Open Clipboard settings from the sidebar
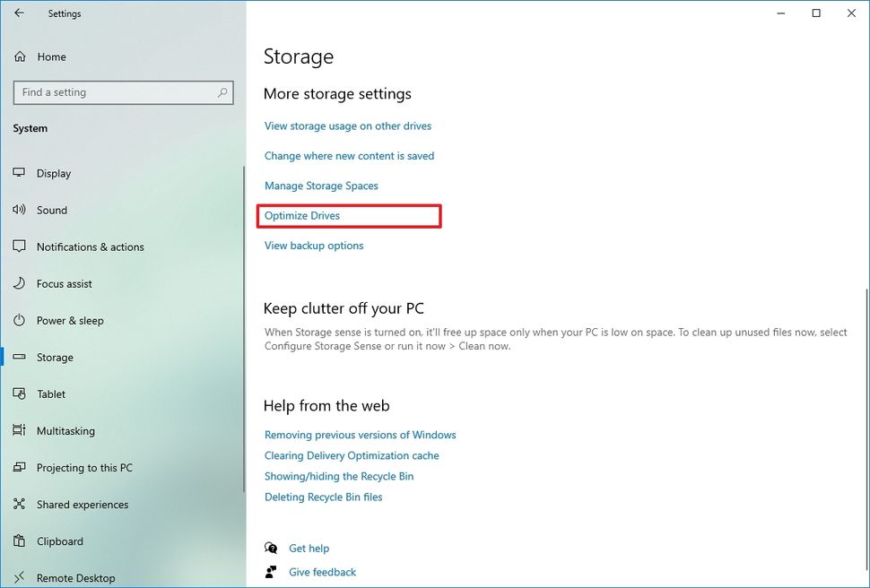Screen dimensions: 870x588 (60, 540)
